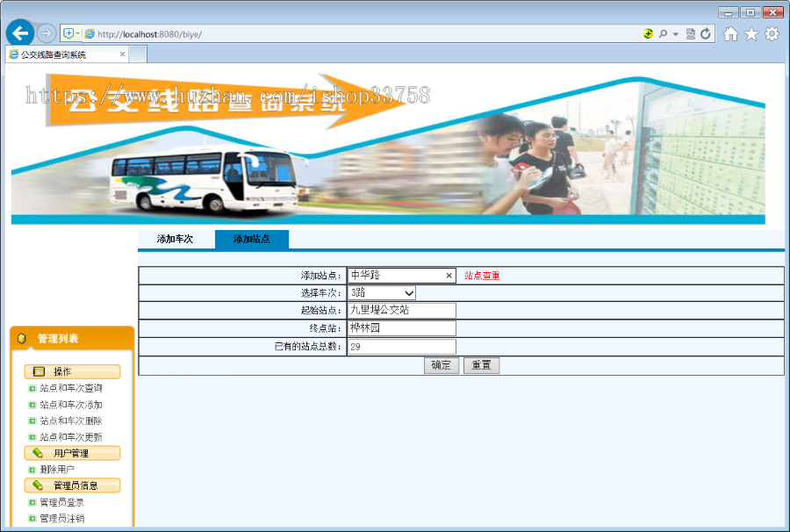
Task: Click the 操作 notebook icon
Action: 39,370
